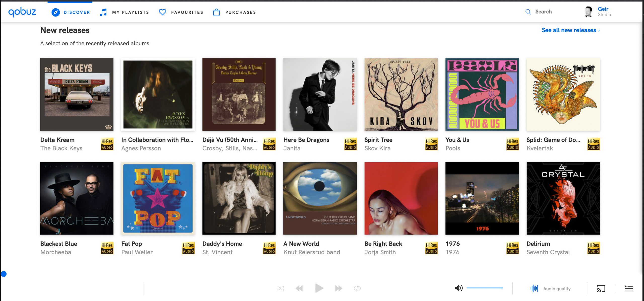Skip to the previous track
The image size is (644, 301).
click(299, 288)
